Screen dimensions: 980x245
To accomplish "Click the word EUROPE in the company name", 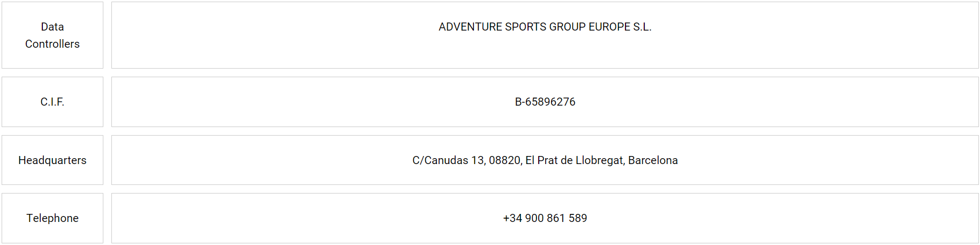I will 609,27.
